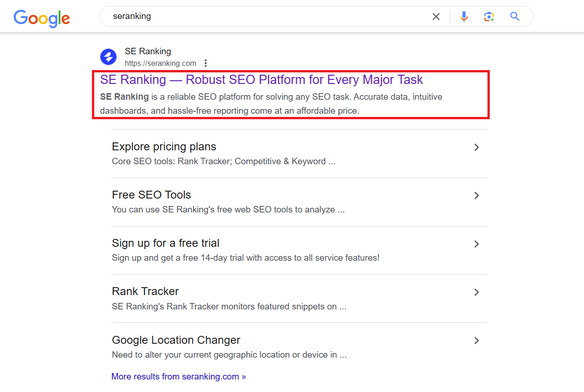This screenshot has width=584, height=392.
Task: Open the Google Location Changer sitelink
Action: point(176,340)
